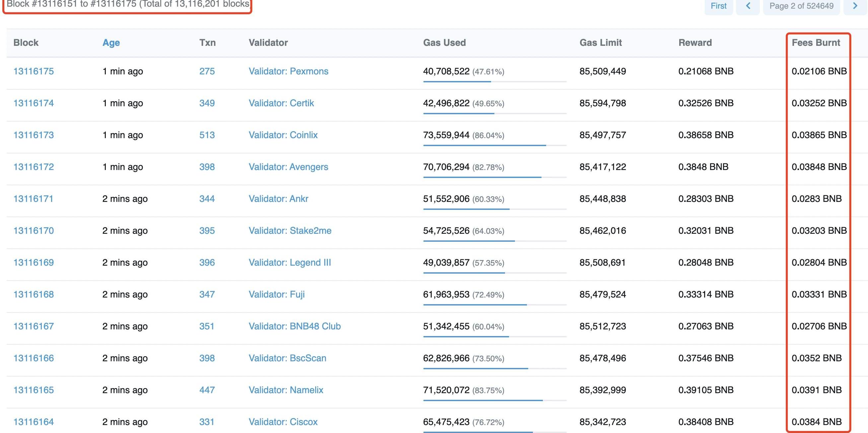Viewport: 868px width, 433px height.
Task: Open block 13116175 details
Action: (34, 71)
